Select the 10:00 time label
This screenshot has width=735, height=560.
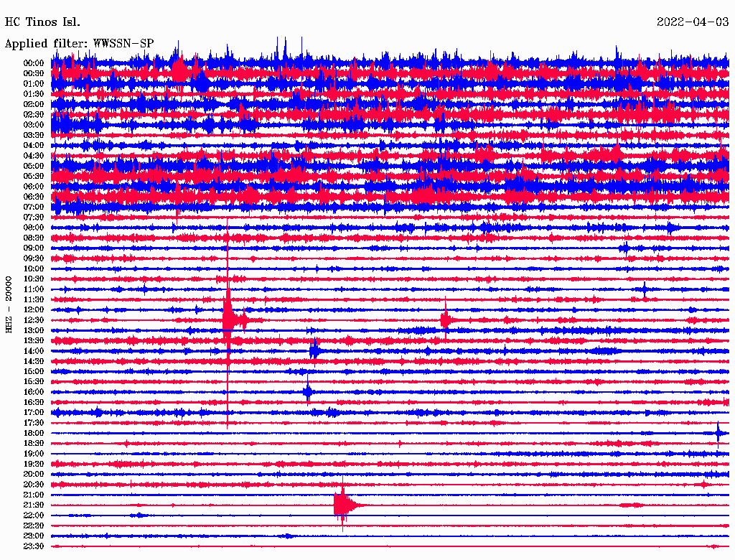(x=34, y=269)
